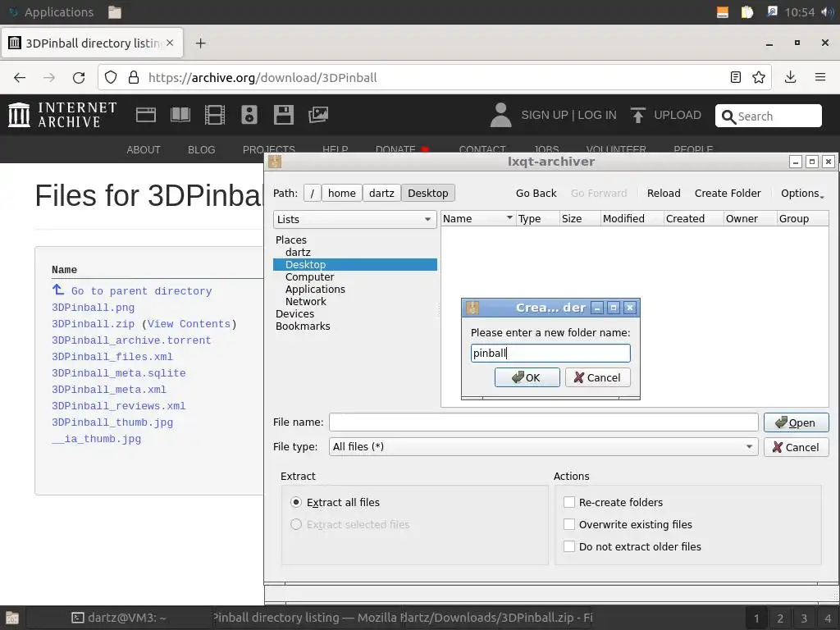Open the 3DPinball.png link

(x=94, y=308)
